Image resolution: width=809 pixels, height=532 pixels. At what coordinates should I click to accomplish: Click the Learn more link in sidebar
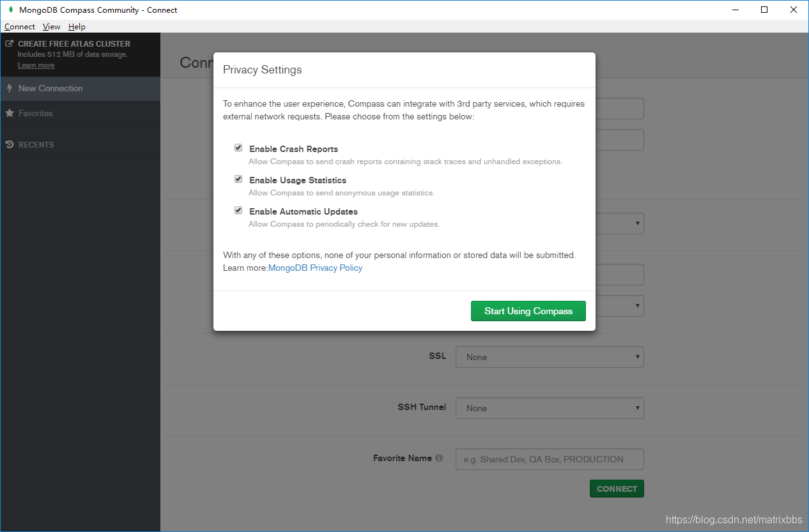(x=36, y=65)
